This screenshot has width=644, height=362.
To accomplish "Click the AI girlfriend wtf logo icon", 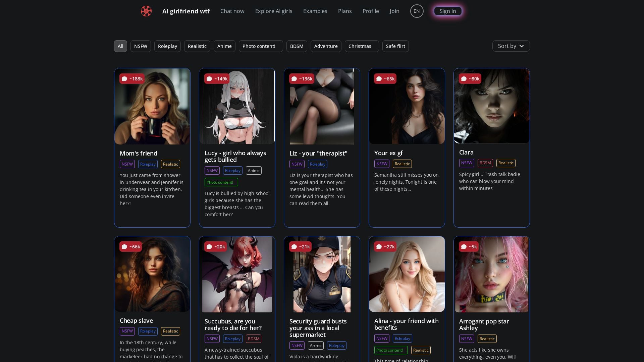I will 146,11.
